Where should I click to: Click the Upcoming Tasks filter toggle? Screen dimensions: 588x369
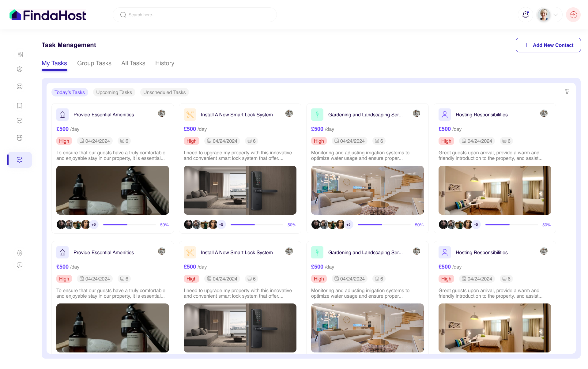click(114, 92)
